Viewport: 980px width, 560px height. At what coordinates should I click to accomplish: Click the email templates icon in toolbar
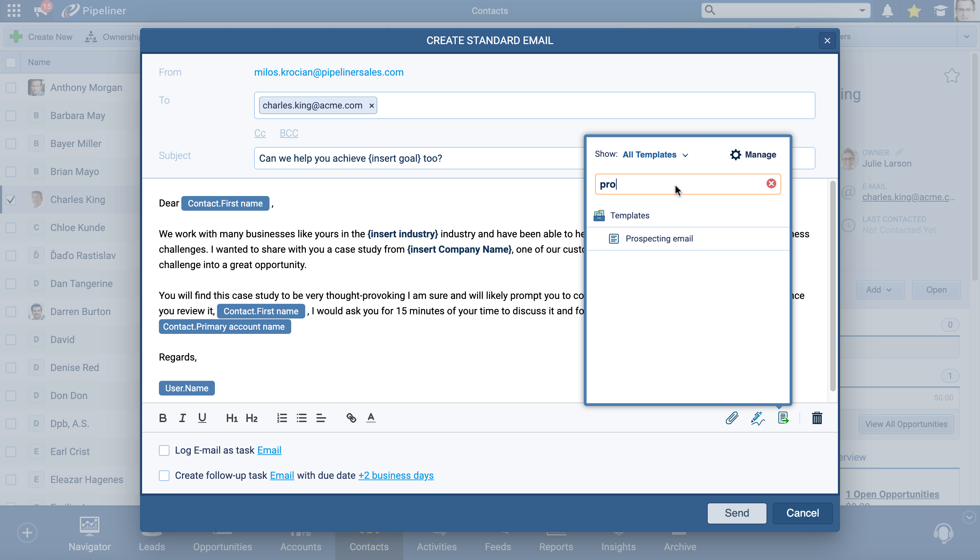(x=783, y=418)
